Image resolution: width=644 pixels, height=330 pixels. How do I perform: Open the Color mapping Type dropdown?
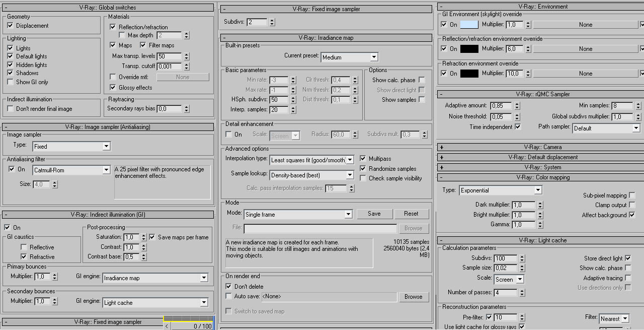click(501, 190)
